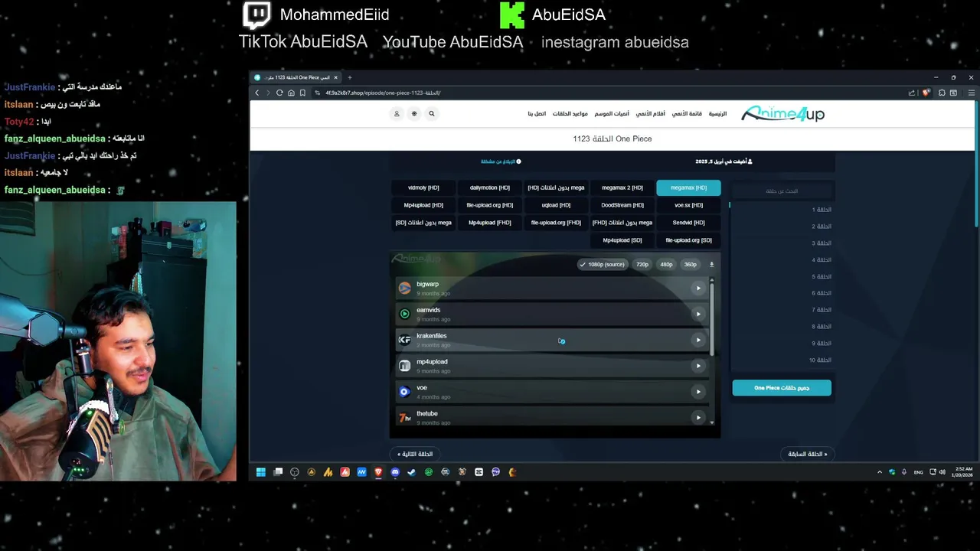980x551 pixels.
Task: Click the browser address bar URL
Action: click(x=383, y=93)
